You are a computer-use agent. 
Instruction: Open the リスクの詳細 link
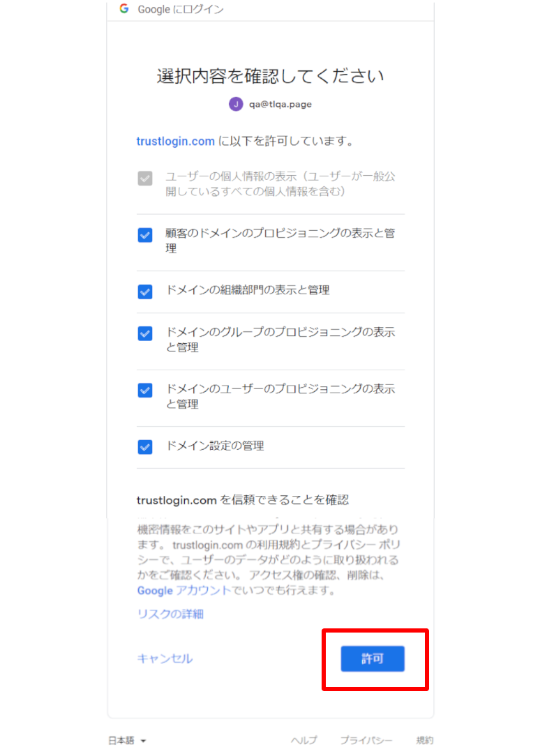(x=170, y=614)
